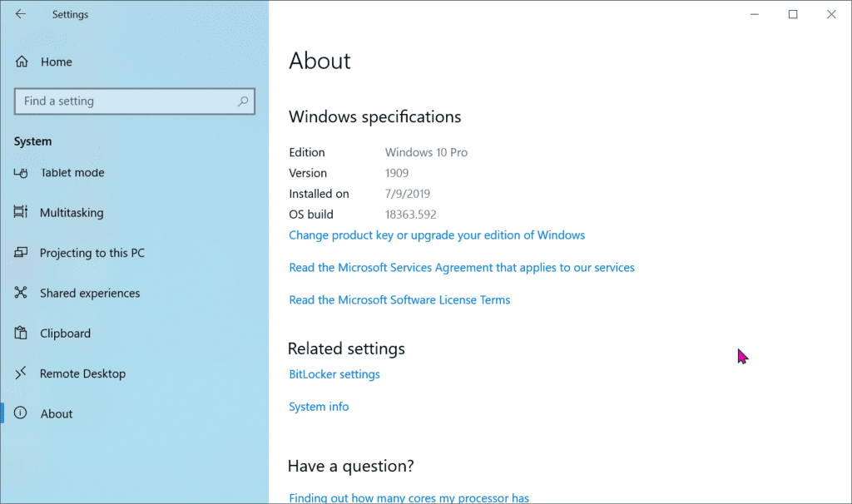Click the Home house icon
This screenshot has height=504, width=852.
point(21,62)
